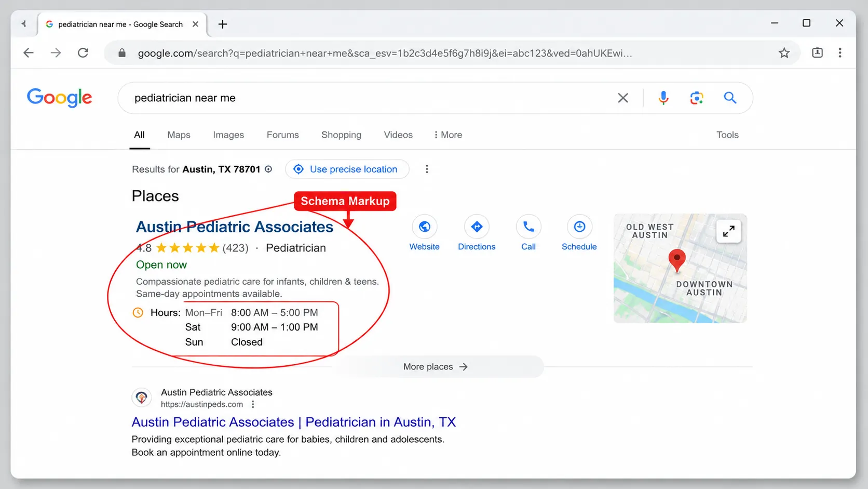Switch to the Maps tab
The height and width of the screenshot is (489, 868).
[179, 135]
